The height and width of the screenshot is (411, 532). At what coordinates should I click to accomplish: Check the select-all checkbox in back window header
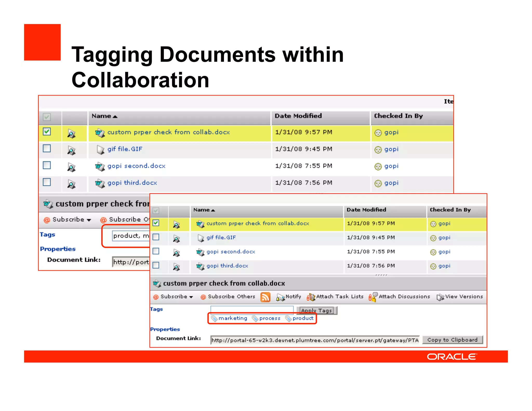tap(47, 117)
